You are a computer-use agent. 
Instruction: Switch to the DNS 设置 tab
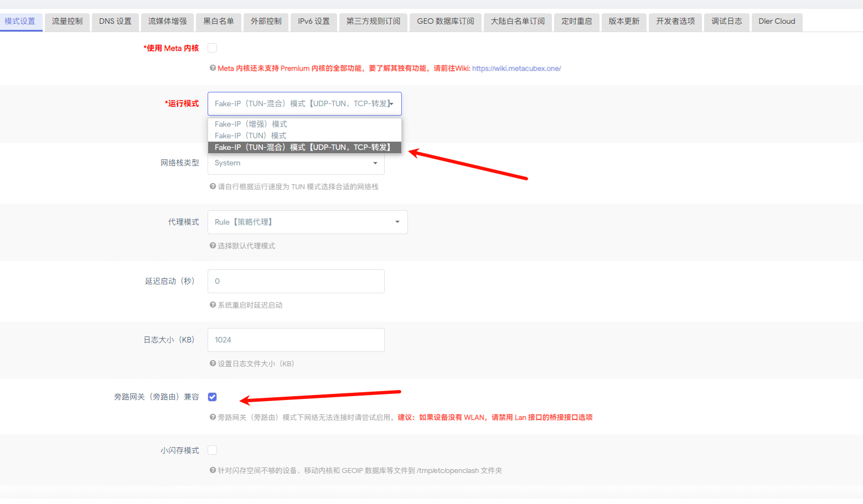(115, 22)
